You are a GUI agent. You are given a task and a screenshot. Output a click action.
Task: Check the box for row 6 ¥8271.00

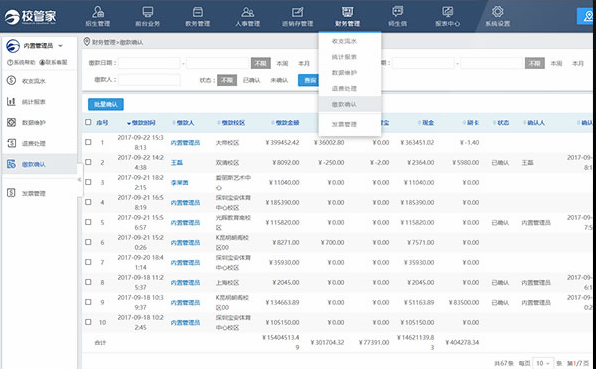[x=88, y=242]
